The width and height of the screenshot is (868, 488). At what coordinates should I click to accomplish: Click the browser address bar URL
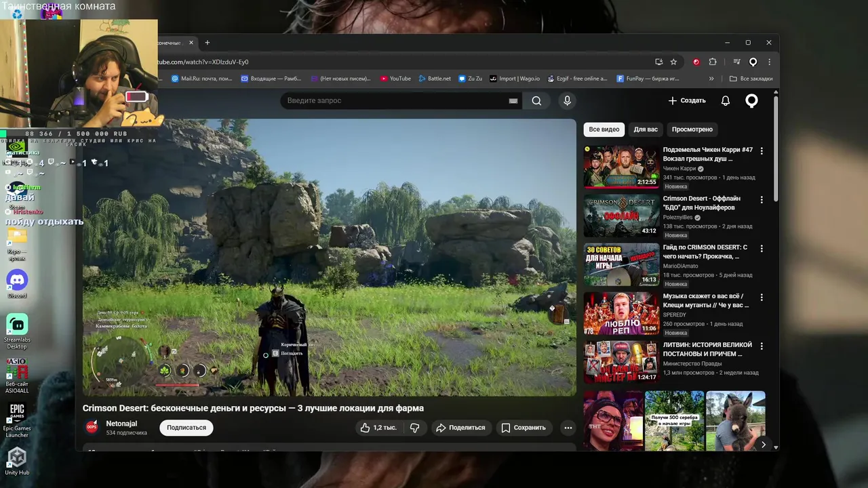pos(203,62)
